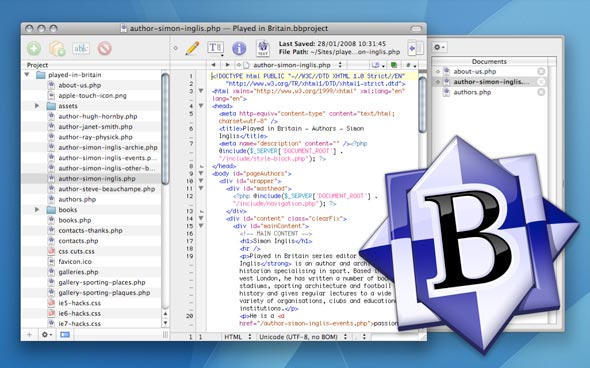Open the Unicode (UTF-8, no BOM) encoding popup
This screenshot has height=368, width=590.
[x=303, y=337]
